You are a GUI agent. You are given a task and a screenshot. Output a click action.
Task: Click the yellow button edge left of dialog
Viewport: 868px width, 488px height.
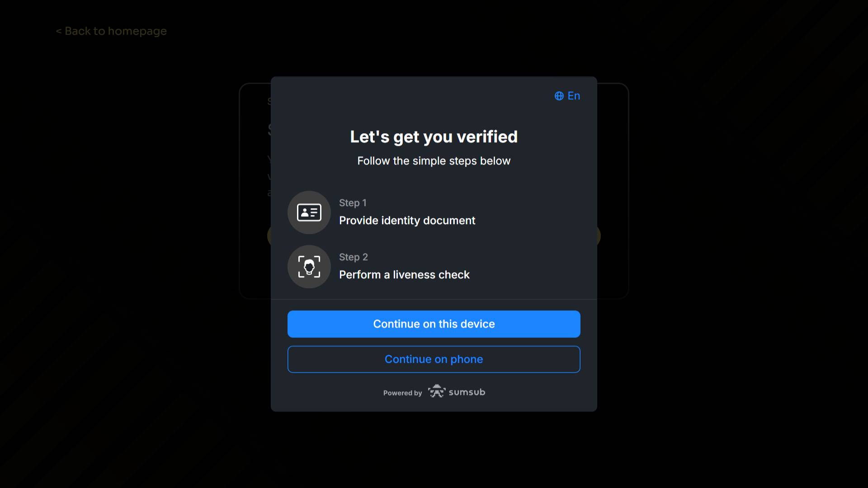269,236
